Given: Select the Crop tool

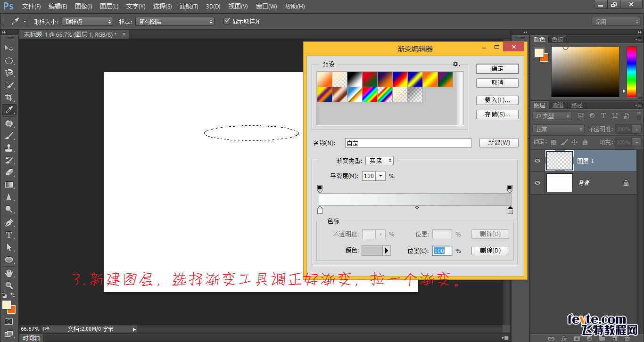Looking at the screenshot, I should (x=9, y=98).
